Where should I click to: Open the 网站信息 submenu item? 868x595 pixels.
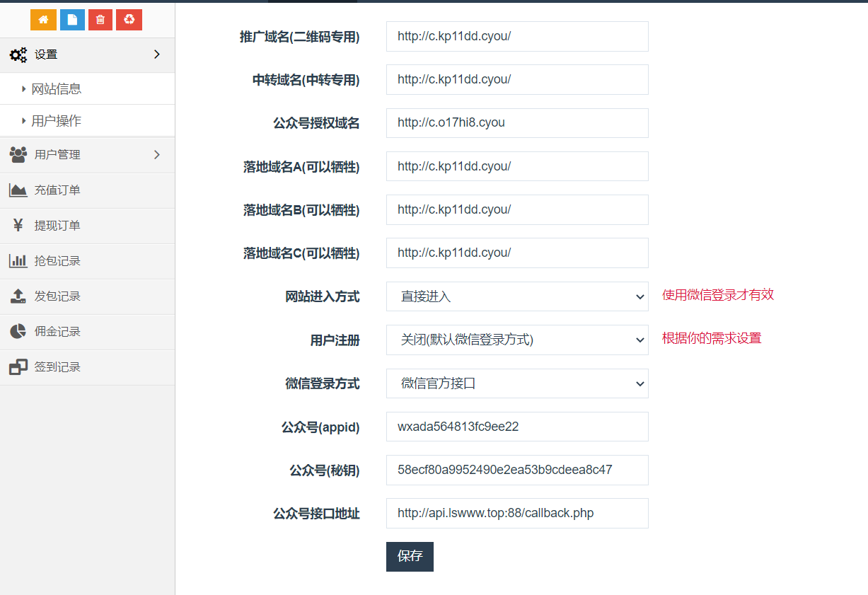pyautogui.click(x=88, y=88)
